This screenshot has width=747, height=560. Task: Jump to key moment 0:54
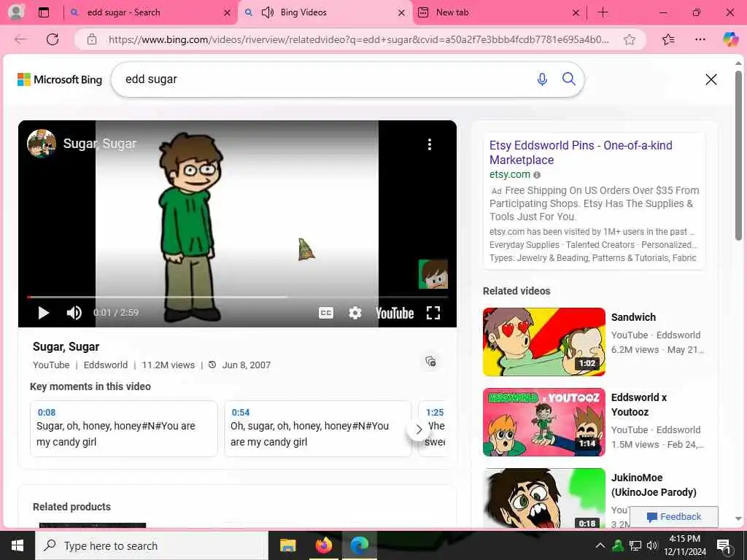tap(318, 429)
